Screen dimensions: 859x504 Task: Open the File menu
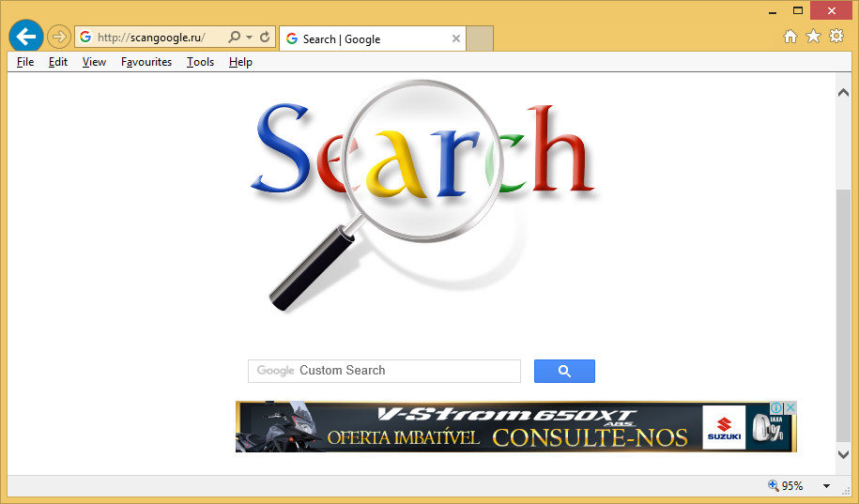point(25,62)
